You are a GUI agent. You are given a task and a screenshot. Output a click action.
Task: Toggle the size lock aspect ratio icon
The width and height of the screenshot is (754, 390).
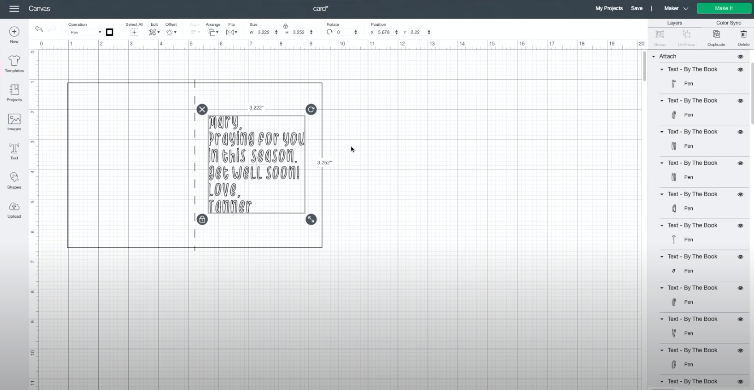(285, 26)
